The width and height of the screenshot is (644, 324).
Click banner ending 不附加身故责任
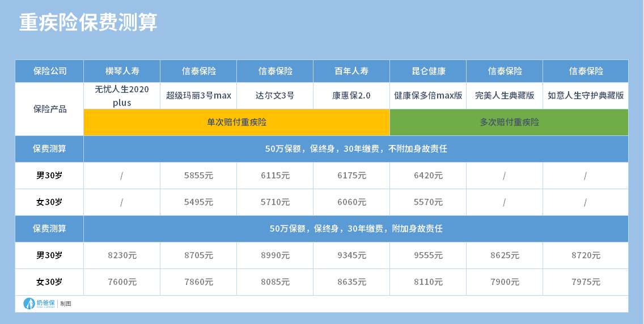coord(356,149)
